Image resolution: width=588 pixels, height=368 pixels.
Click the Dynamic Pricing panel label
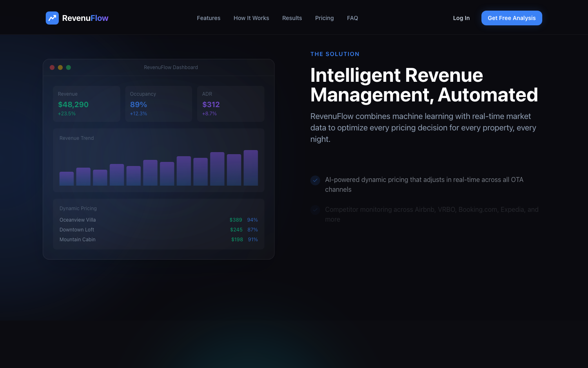coord(78,209)
